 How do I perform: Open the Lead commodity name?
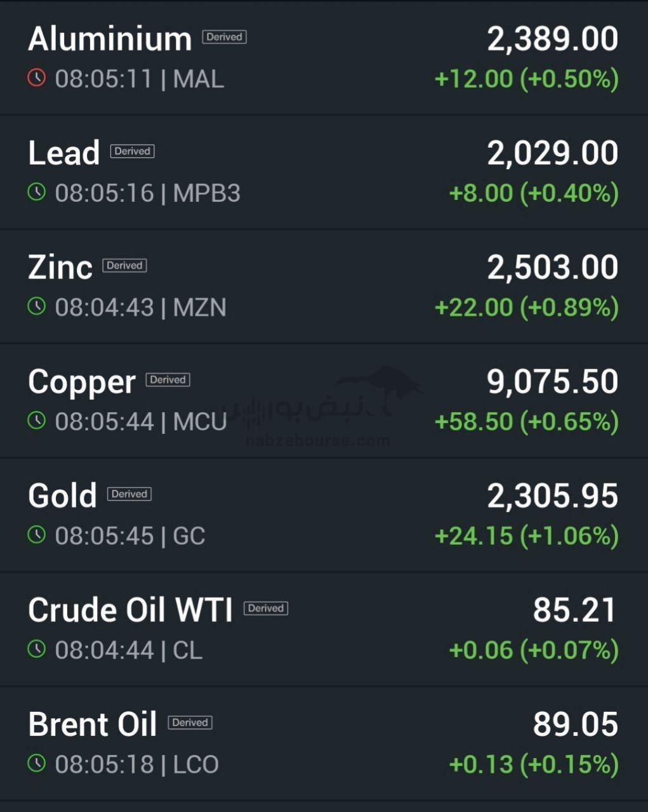tap(64, 153)
